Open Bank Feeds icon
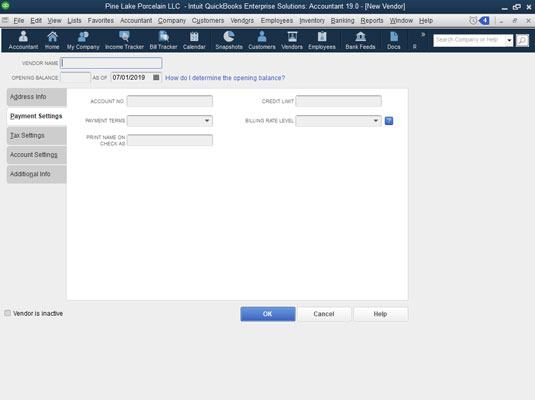The image size is (535, 400). point(360,40)
